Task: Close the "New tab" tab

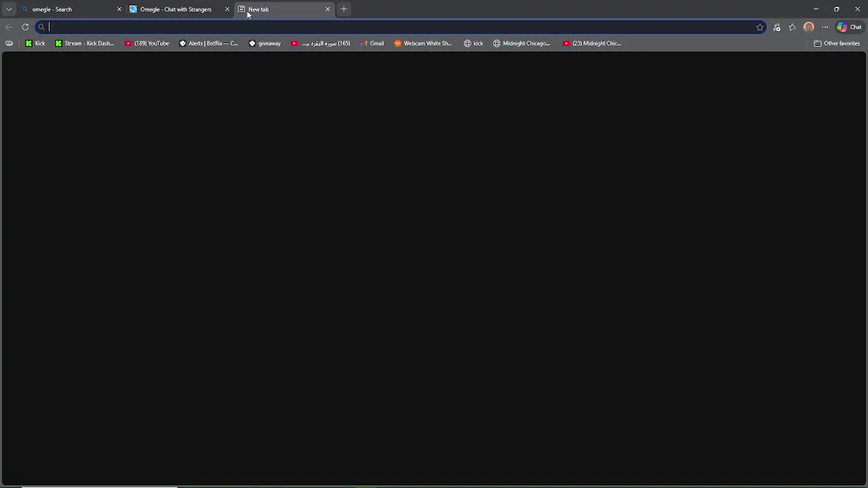Action: (328, 9)
